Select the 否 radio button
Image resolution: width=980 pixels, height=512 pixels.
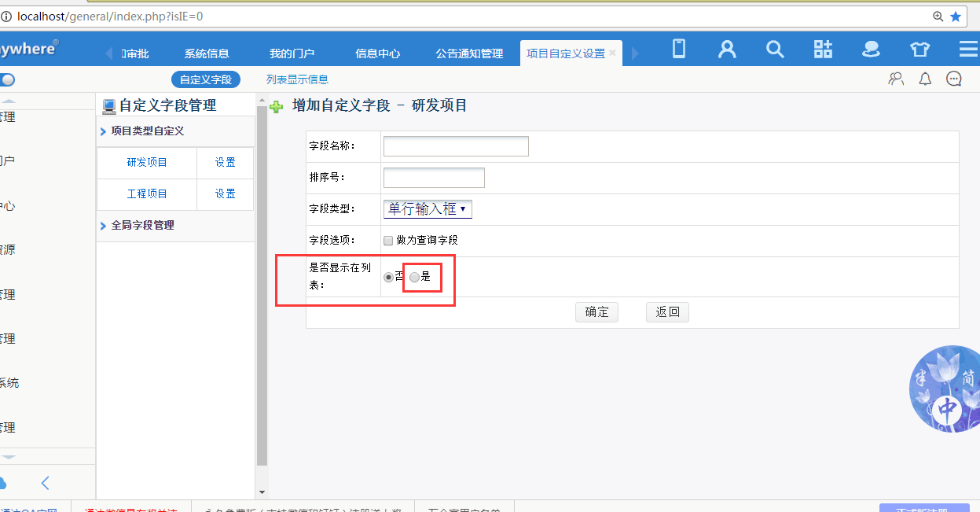(388, 277)
